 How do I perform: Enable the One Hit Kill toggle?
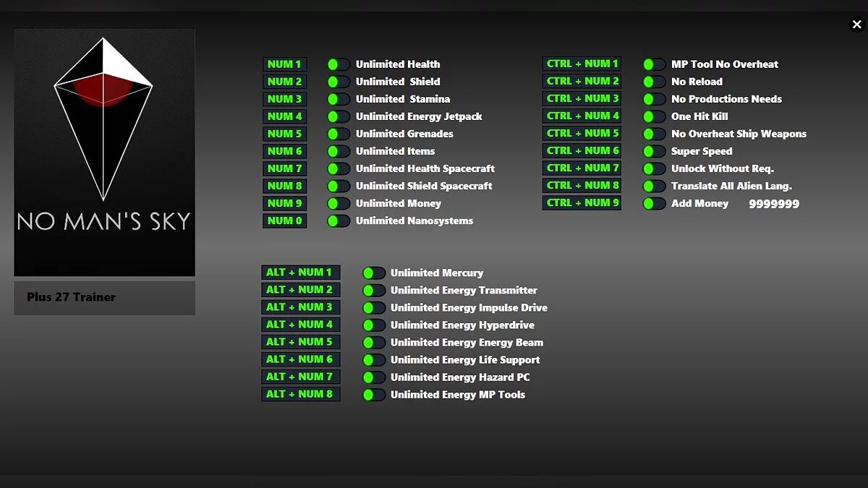coord(654,116)
